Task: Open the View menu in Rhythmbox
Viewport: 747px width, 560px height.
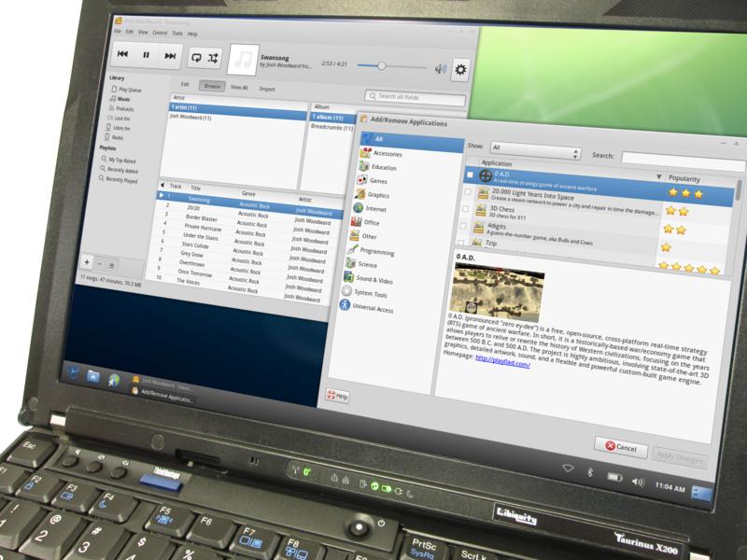Action: point(143,33)
